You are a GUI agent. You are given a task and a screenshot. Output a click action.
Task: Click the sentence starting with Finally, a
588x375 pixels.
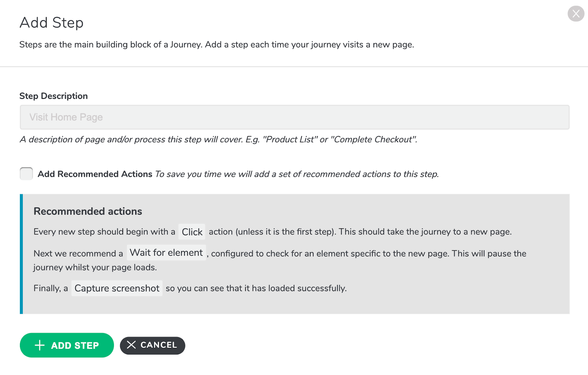click(190, 289)
